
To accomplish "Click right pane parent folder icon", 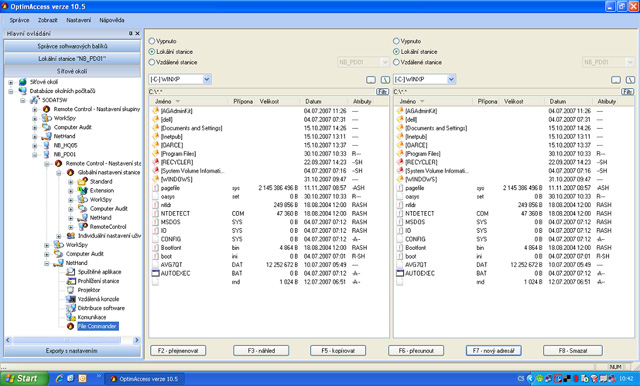I will pos(616,80).
